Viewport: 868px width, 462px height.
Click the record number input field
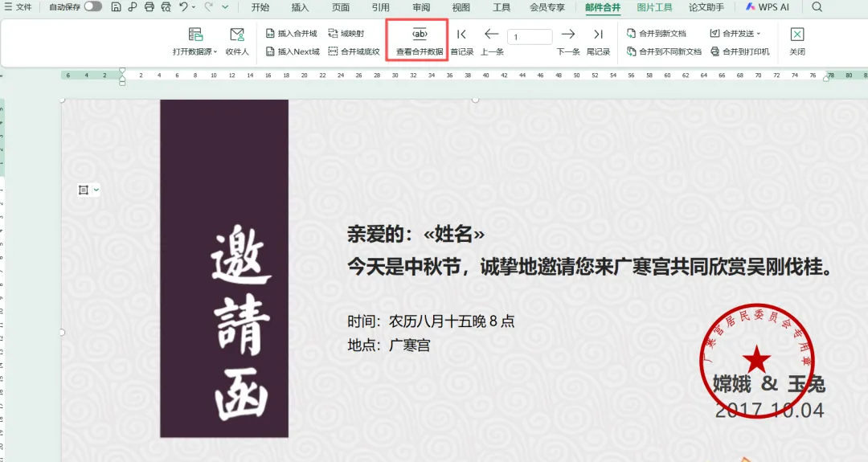[530, 37]
